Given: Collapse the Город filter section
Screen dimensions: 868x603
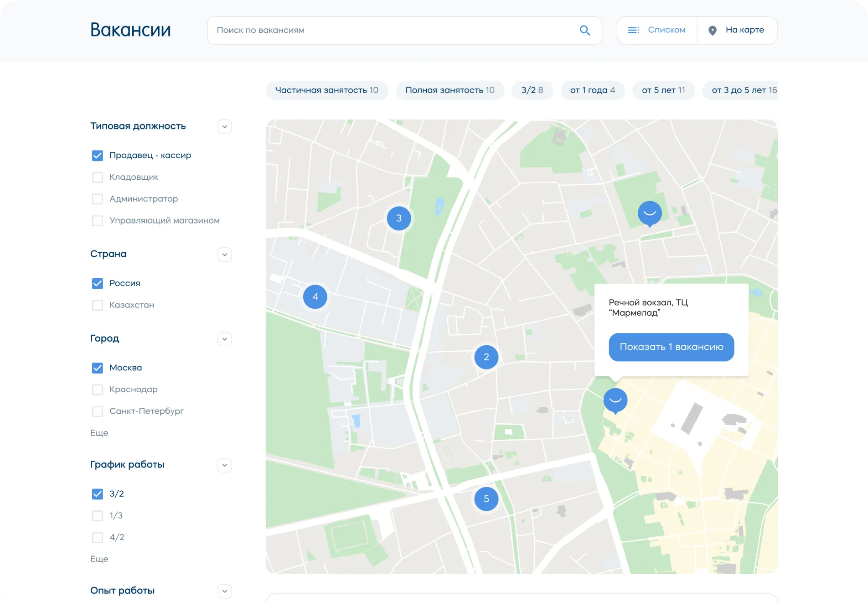Looking at the screenshot, I should 225,339.
